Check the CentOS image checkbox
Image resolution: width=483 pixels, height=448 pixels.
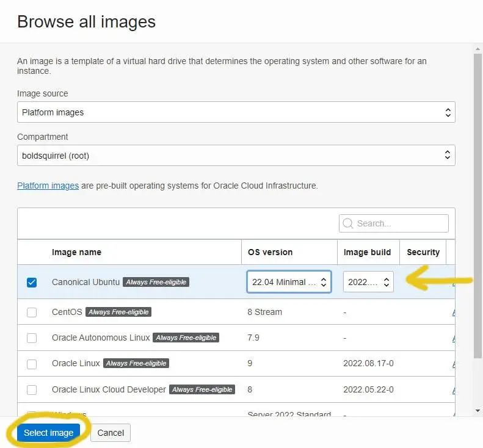pyautogui.click(x=32, y=312)
